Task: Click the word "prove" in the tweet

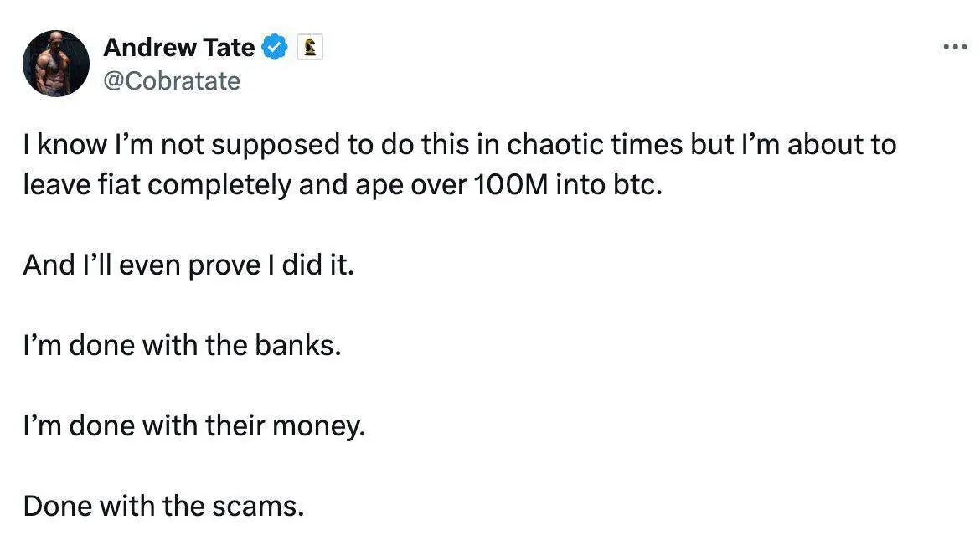Action: coord(224,266)
